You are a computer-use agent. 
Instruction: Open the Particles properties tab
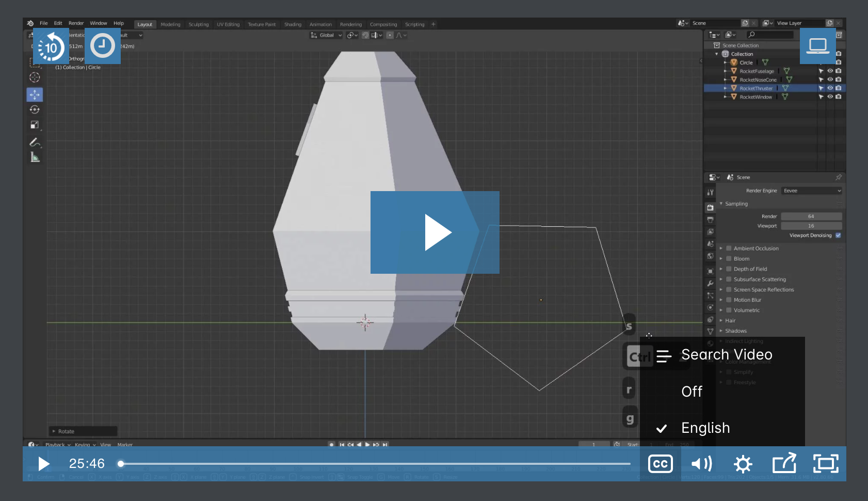711,295
